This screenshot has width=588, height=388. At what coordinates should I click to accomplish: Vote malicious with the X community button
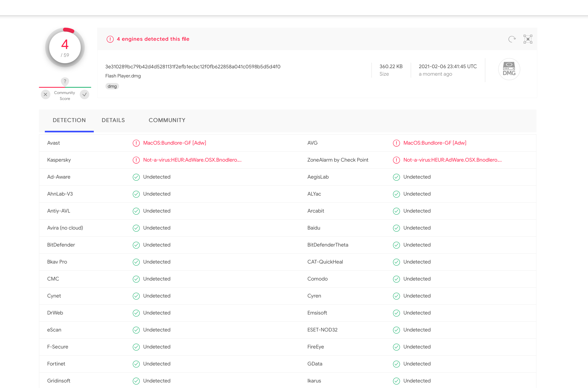[x=45, y=94]
